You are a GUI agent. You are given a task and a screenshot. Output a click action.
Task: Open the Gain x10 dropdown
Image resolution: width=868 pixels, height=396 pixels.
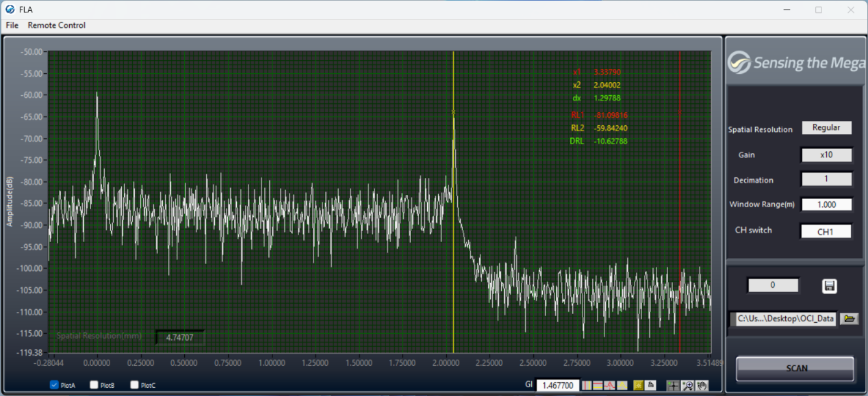pyautogui.click(x=826, y=155)
